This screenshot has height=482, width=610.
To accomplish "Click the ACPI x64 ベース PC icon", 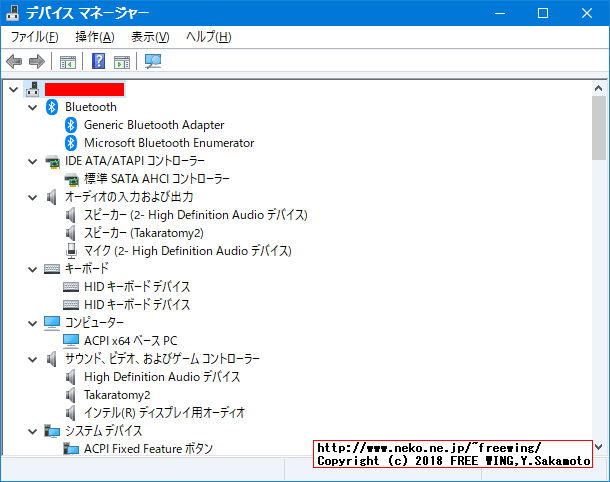I will [x=71, y=341].
